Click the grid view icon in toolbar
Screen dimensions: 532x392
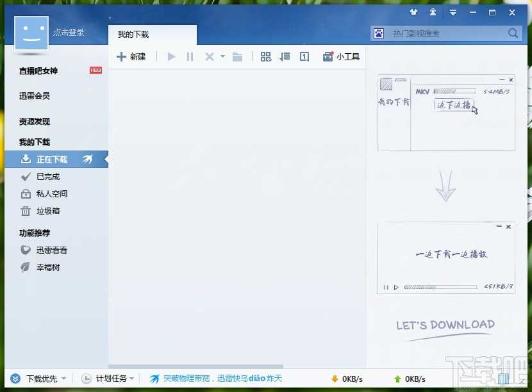pos(266,57)
